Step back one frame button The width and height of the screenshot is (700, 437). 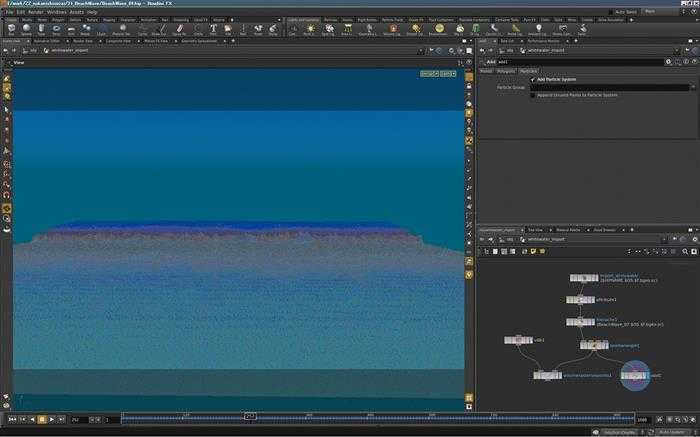(22, 420)
